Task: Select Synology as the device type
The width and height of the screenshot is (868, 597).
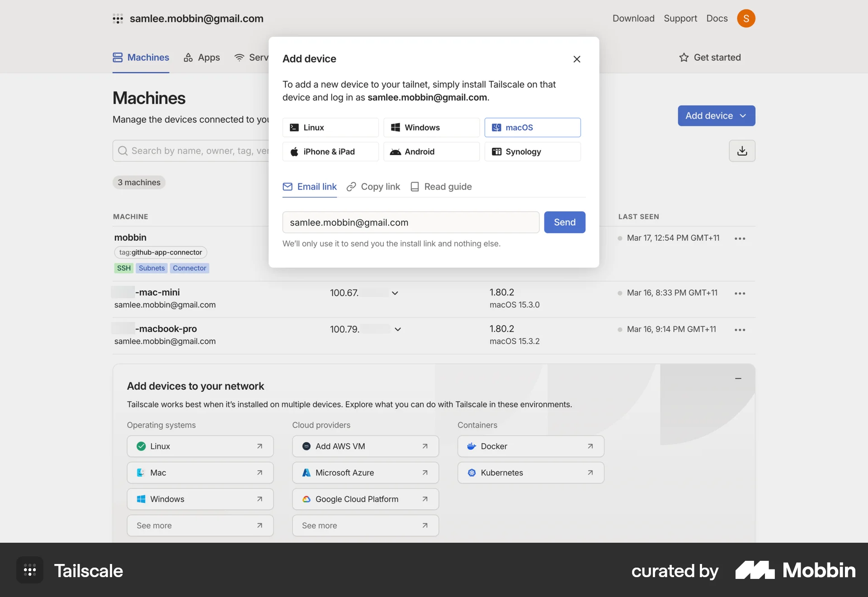Action: pyautogui.click(x=532, y=152)
